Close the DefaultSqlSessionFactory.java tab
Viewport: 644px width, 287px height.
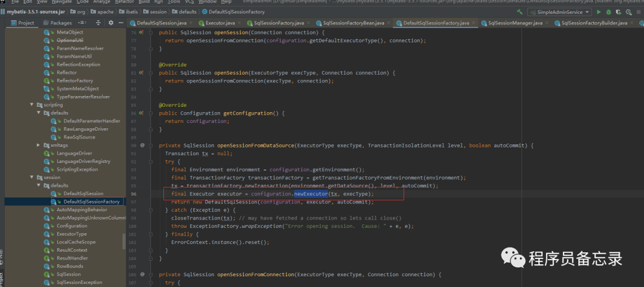point(473,23)
